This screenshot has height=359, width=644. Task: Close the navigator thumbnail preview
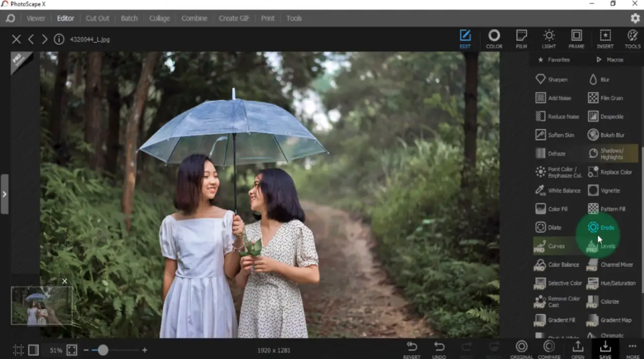tap(64, 281)
